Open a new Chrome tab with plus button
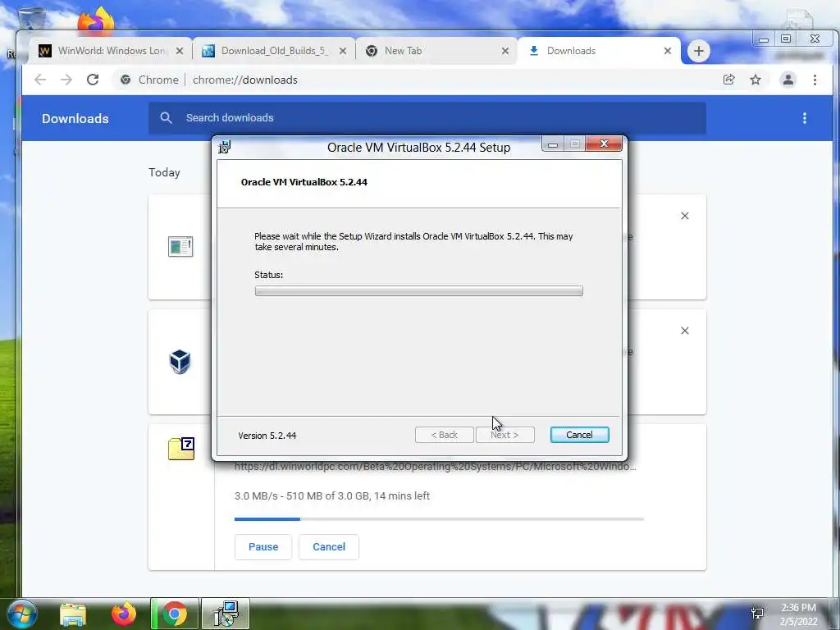Viewport: 840px width, 630px height. point(699,51)
